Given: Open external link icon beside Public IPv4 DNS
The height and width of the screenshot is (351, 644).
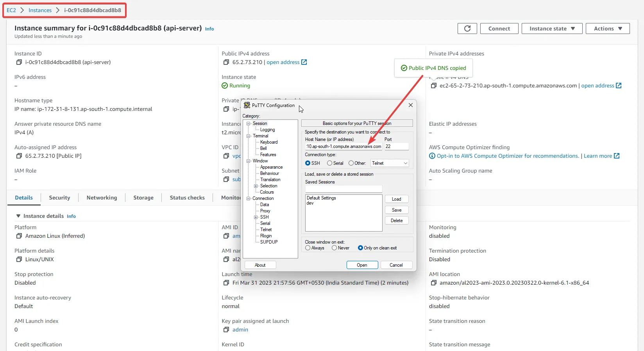Looking at the screenshot, I should [619, 86].
